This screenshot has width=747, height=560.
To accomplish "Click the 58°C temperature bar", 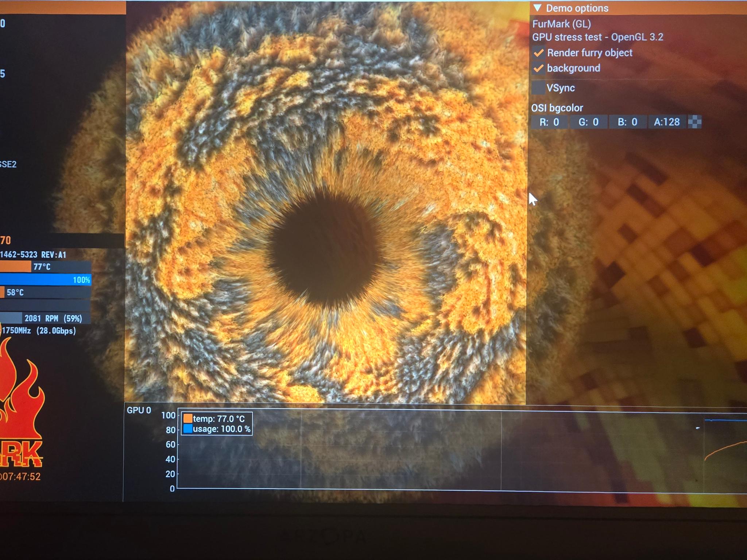I will click(46, 292).
